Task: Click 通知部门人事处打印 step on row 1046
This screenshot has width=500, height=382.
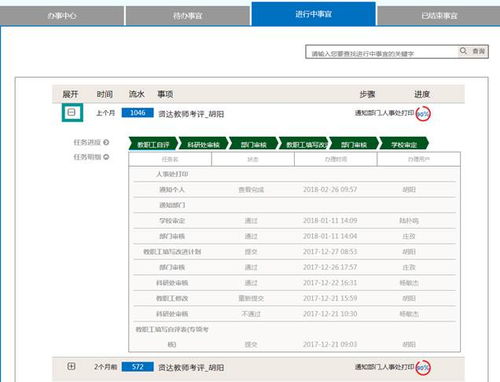Action: coord(384,113)
